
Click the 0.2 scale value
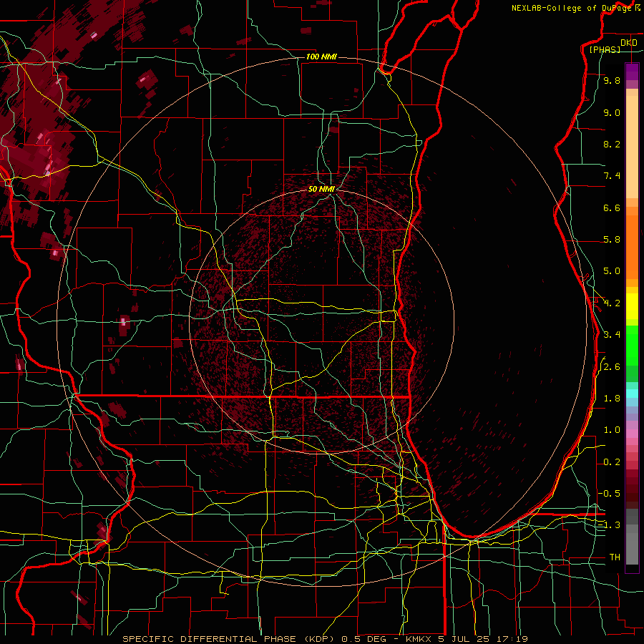pos(612,462)
